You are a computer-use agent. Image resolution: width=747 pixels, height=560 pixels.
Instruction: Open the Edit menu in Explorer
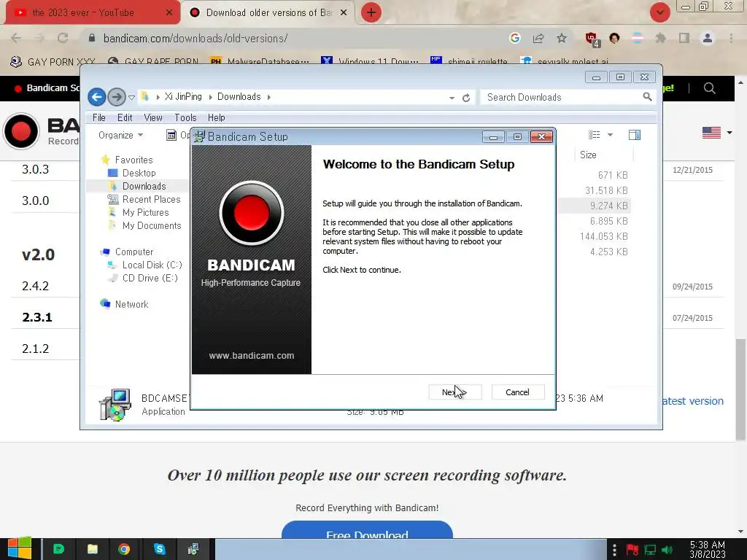click(x=125, y=117)
